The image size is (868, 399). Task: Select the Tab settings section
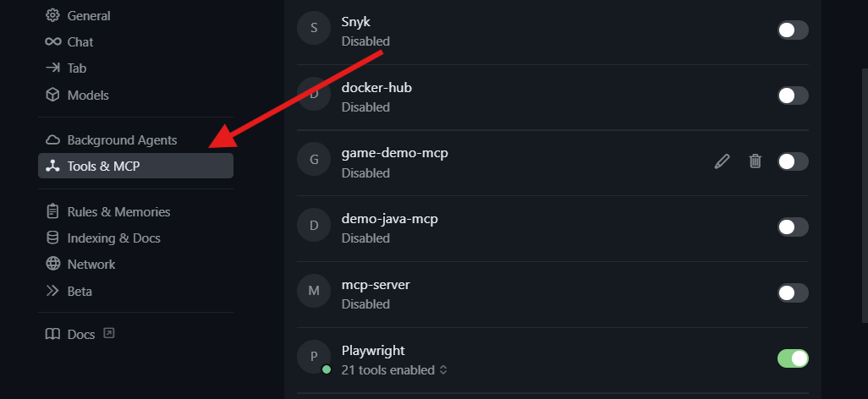[x=77, y=68]
